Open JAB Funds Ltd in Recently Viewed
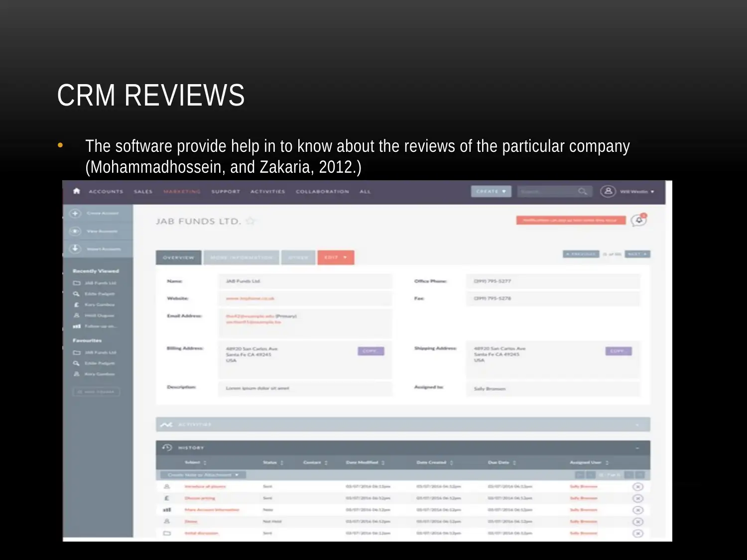The height and width of the screenshot is (560, 747). click(x=100, y=283)
